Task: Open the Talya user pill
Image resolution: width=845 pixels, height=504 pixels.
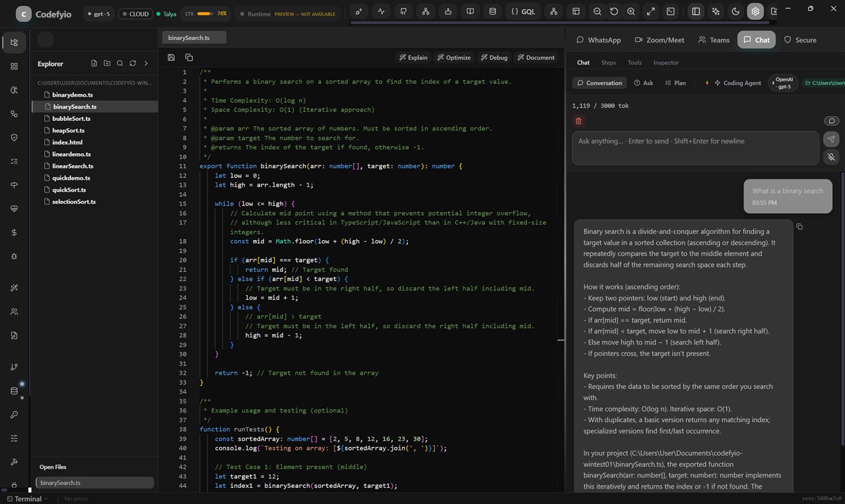Action: 167,13
